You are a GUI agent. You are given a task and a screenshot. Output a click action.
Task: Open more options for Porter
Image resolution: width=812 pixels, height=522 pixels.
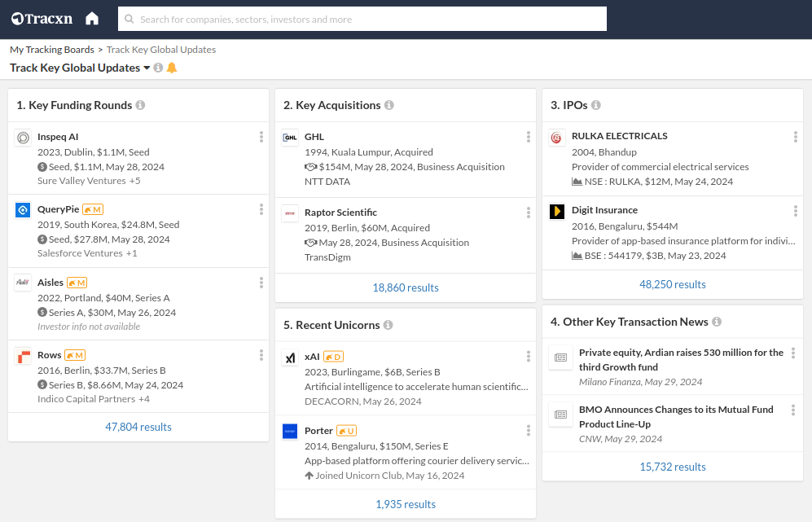[x=529, y=430]
